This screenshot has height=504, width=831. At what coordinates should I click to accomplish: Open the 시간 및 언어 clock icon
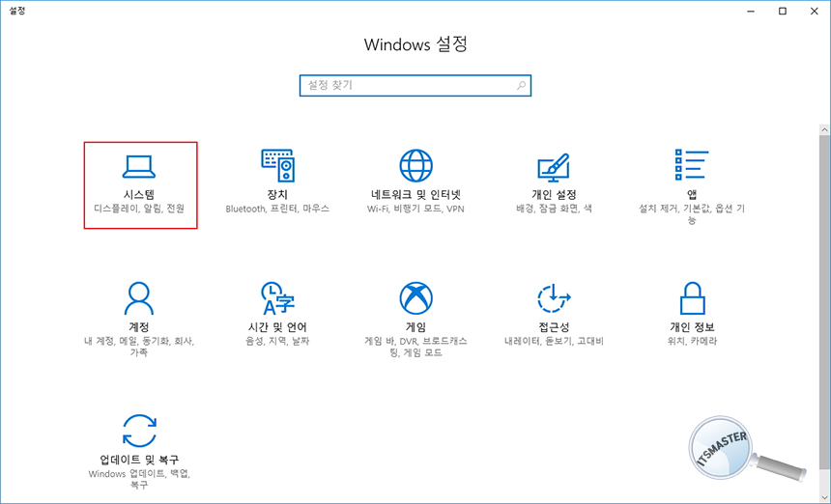click(277, 298)
